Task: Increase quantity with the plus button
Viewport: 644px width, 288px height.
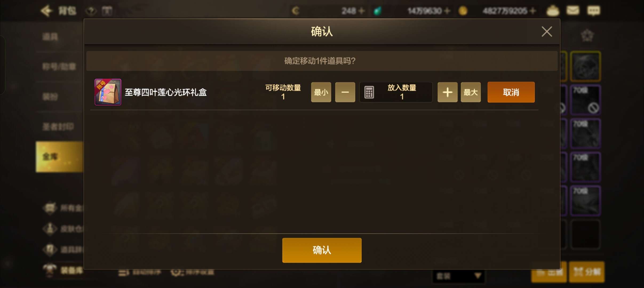Action: point(447,92)
